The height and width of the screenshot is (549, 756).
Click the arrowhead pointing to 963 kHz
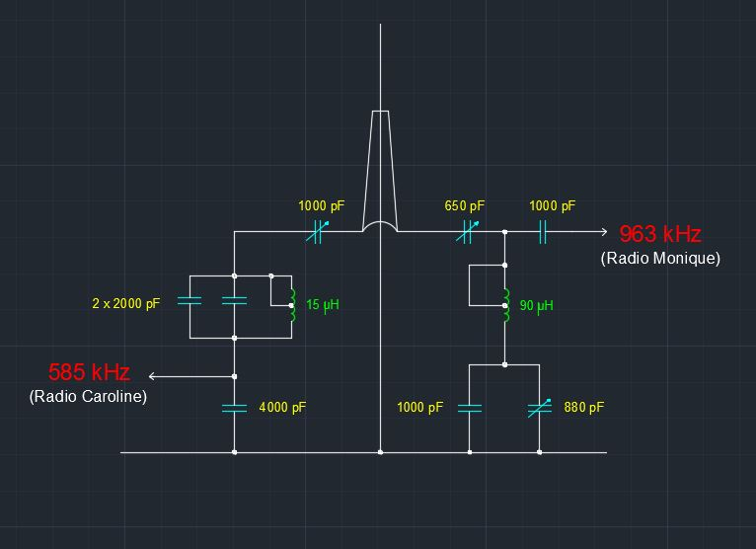(602, 232)
